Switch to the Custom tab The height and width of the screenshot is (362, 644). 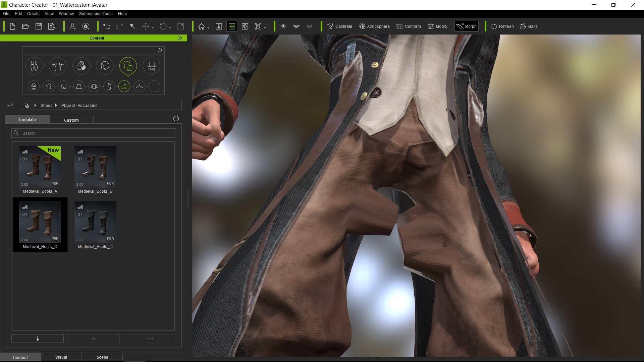click(71, 120)
